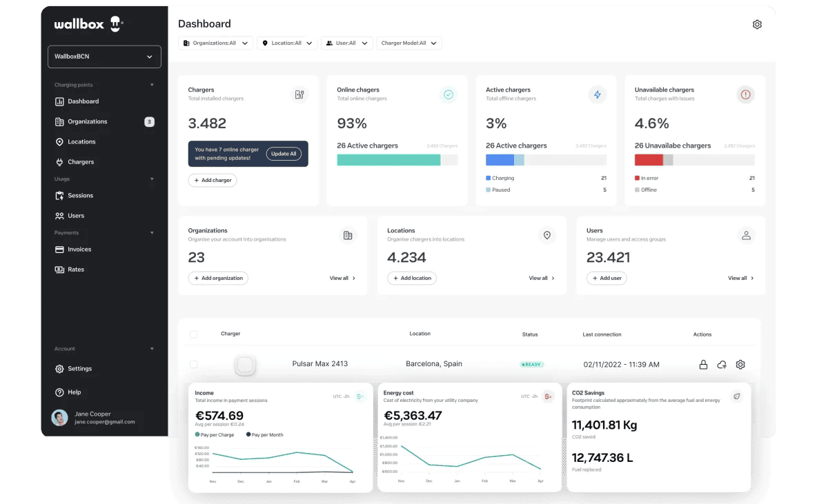The width and height of the screenshot is (828, 504).
Task: Open the dashboard settings gear top right
Action: (757, 23)
